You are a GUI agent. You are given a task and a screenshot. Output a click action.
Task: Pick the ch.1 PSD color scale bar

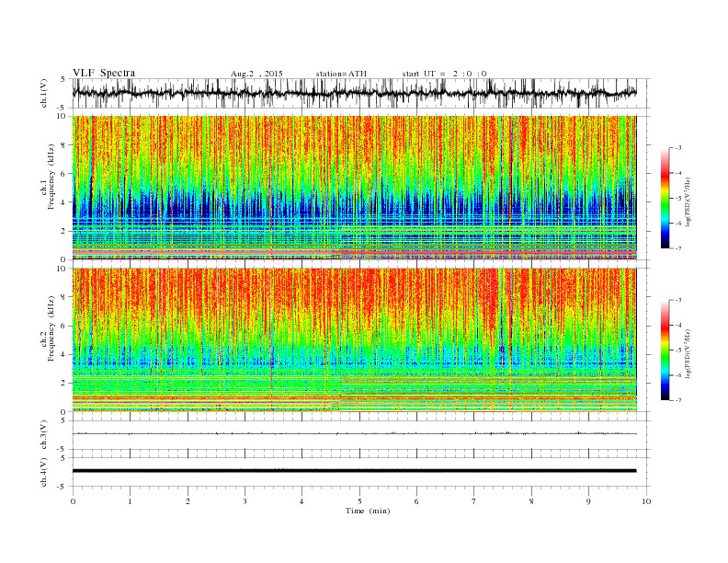point(665,198)
